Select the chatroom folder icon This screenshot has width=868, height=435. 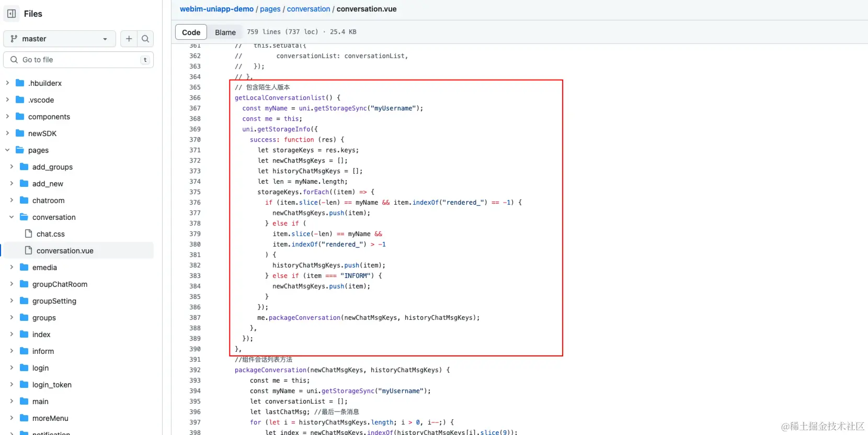24,200
